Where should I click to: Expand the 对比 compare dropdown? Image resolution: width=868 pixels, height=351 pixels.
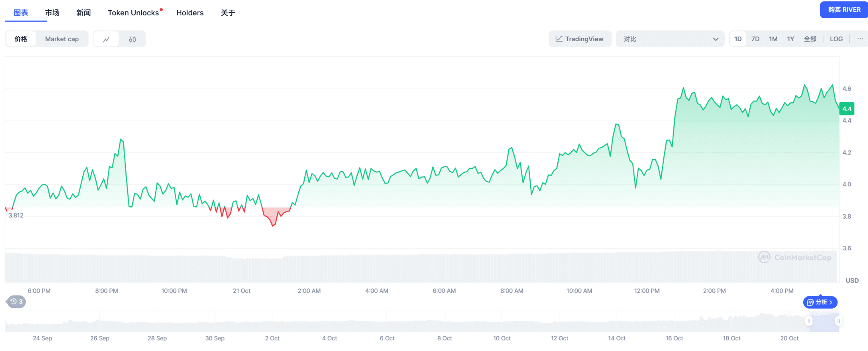[x=670, y=39]
